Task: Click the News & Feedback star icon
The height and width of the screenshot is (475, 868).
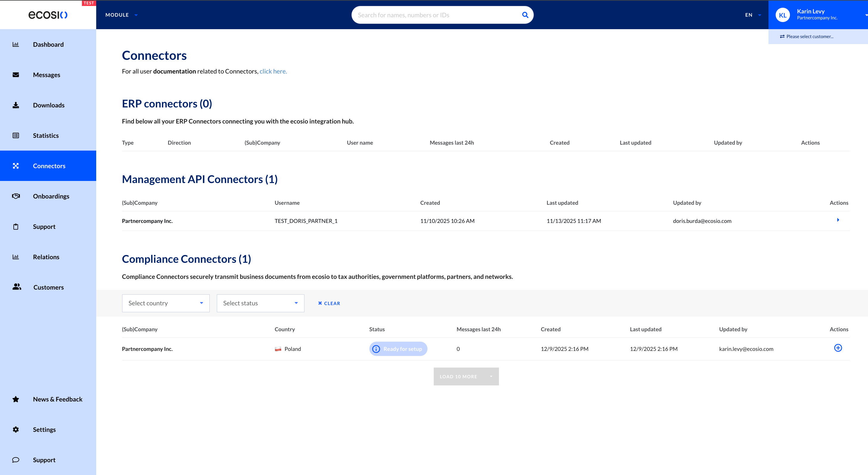Action: click(16, 399)
